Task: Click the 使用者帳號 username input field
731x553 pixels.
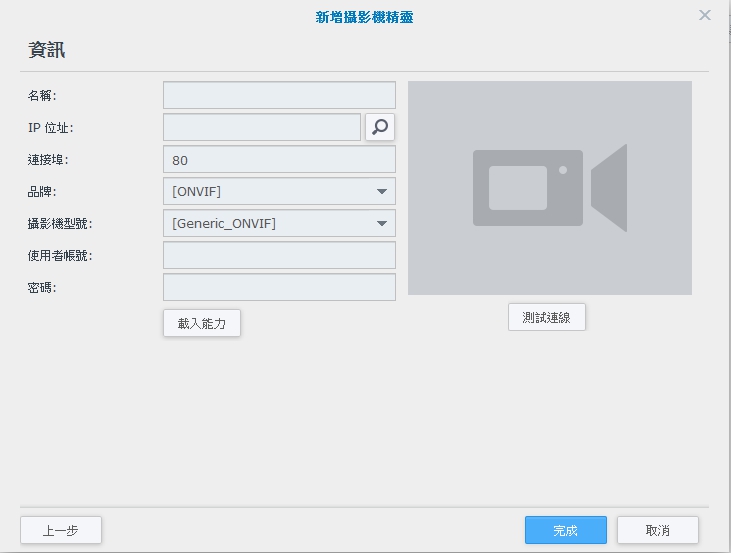Action: click(x=279, y=255)
